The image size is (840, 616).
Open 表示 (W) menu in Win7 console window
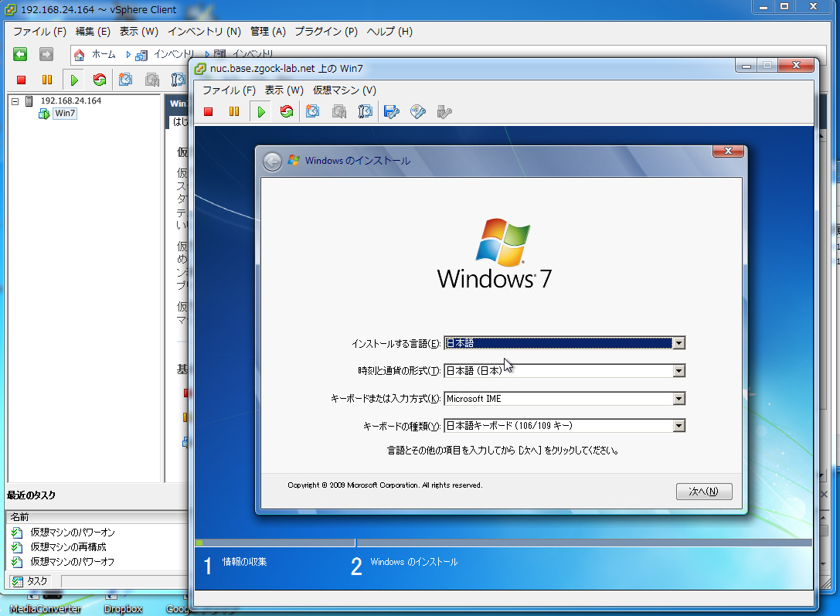[284, 90]
